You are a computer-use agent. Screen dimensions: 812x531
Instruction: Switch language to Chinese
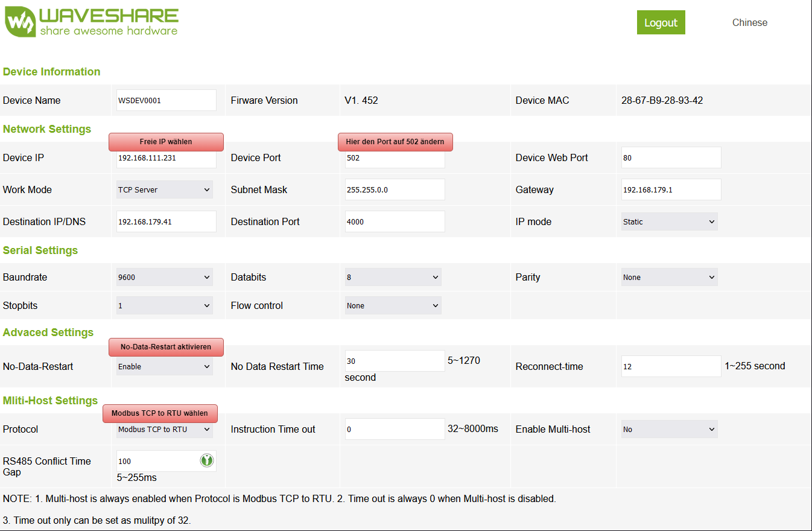pos(749,23)
